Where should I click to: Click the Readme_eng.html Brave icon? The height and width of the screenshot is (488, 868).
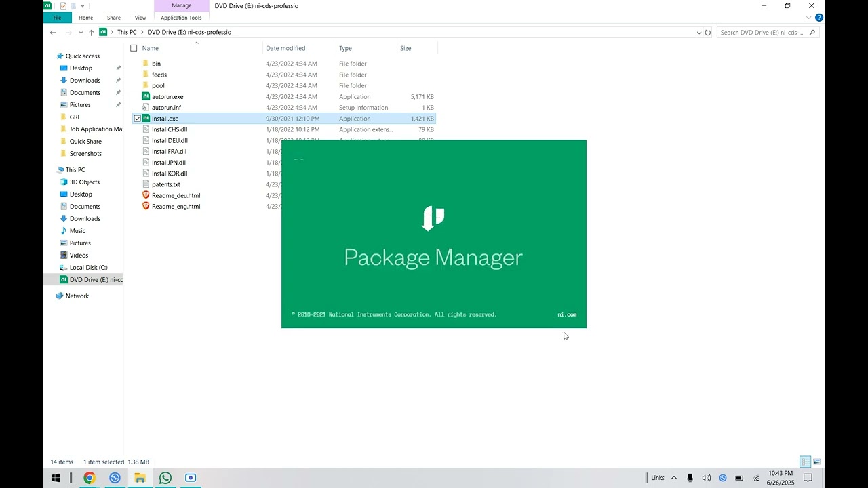145,206
